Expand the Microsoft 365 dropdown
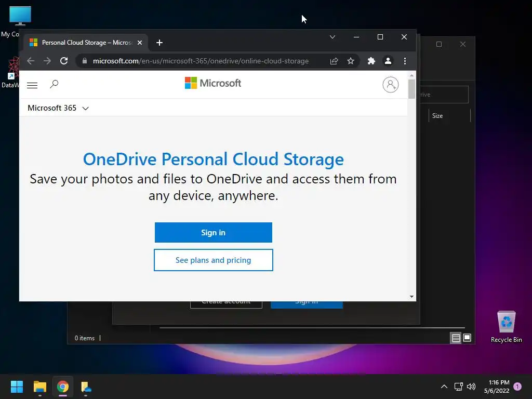 pyautogui.click(x=58, y=108)
